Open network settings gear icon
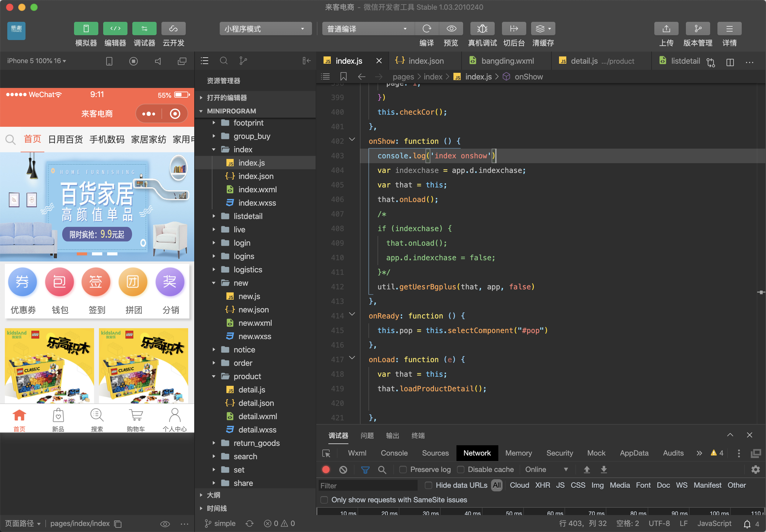The width and height of the screenshot is (766, 532). click(755, 470)
